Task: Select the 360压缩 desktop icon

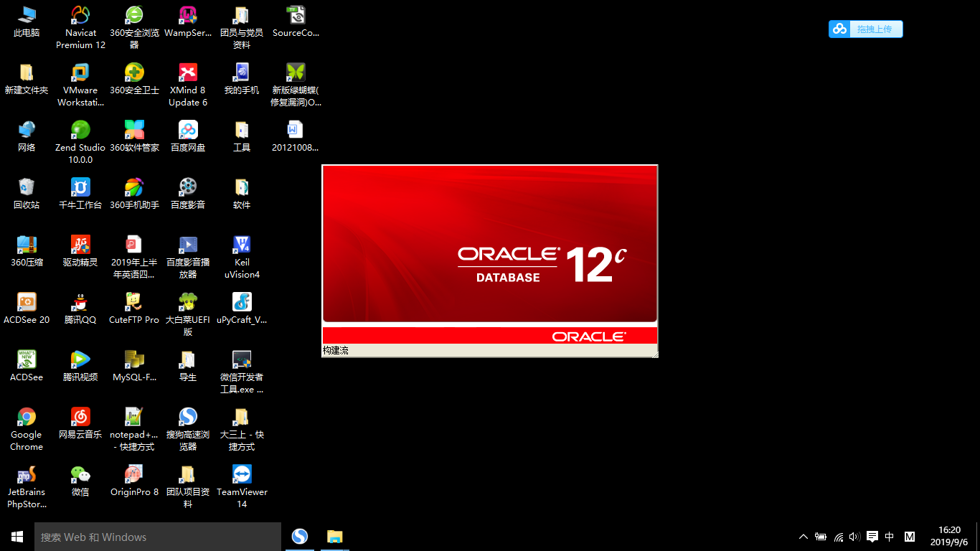Action: point(27,251)
